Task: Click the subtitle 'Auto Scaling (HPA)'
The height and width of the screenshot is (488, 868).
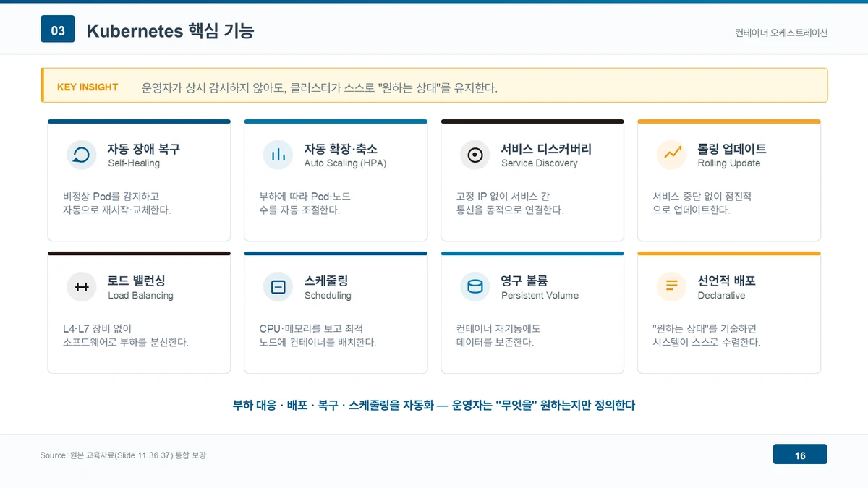Action: 345,163
